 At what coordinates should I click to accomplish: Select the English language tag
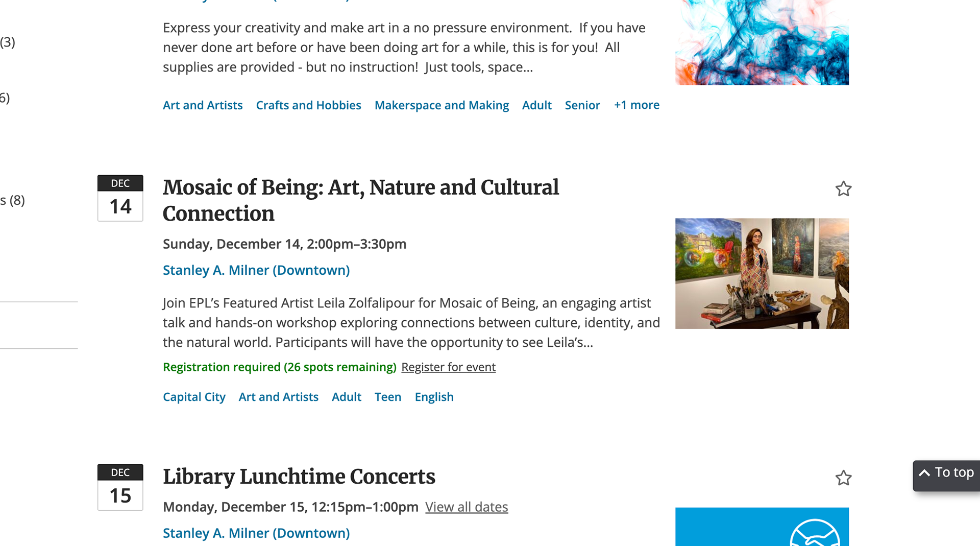[434, 397]
